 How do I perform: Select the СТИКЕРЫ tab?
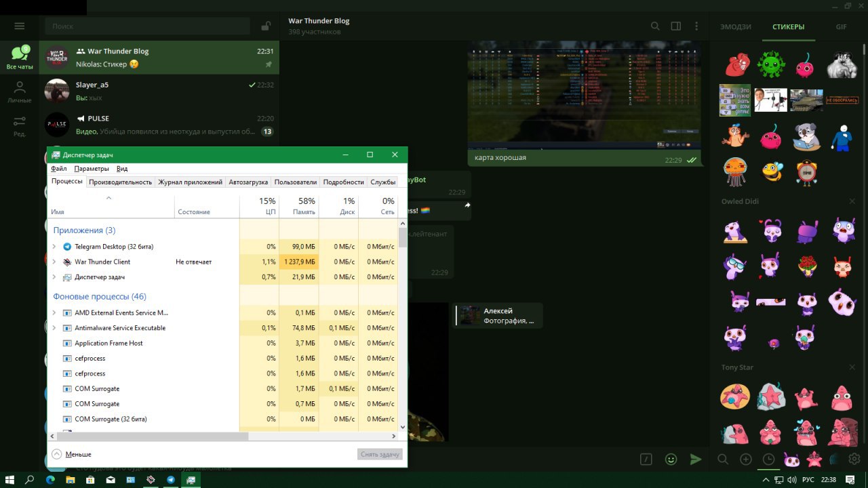point(788,27)
